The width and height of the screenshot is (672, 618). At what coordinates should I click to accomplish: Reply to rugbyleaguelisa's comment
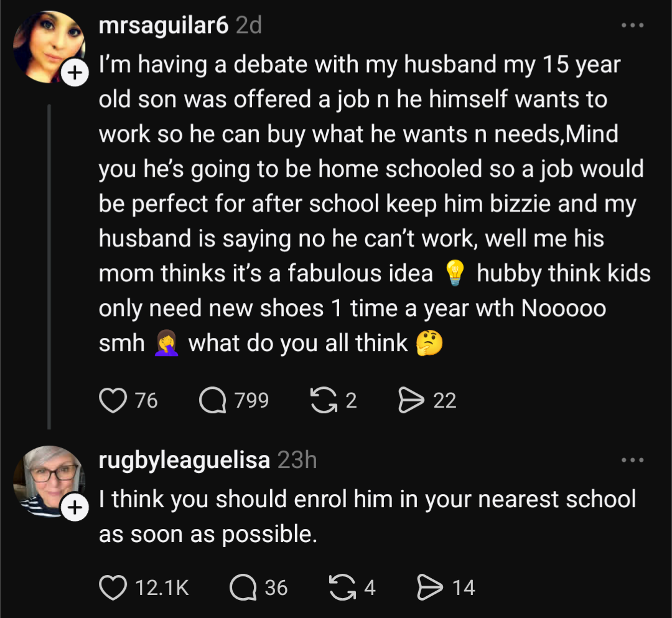pos(242,588)
